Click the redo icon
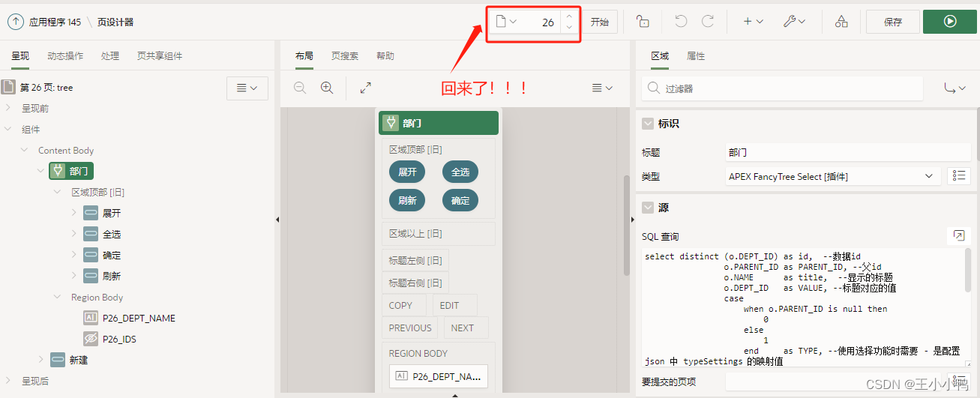The width and height of the screenshot is (980, 398). tap(708, 22)
